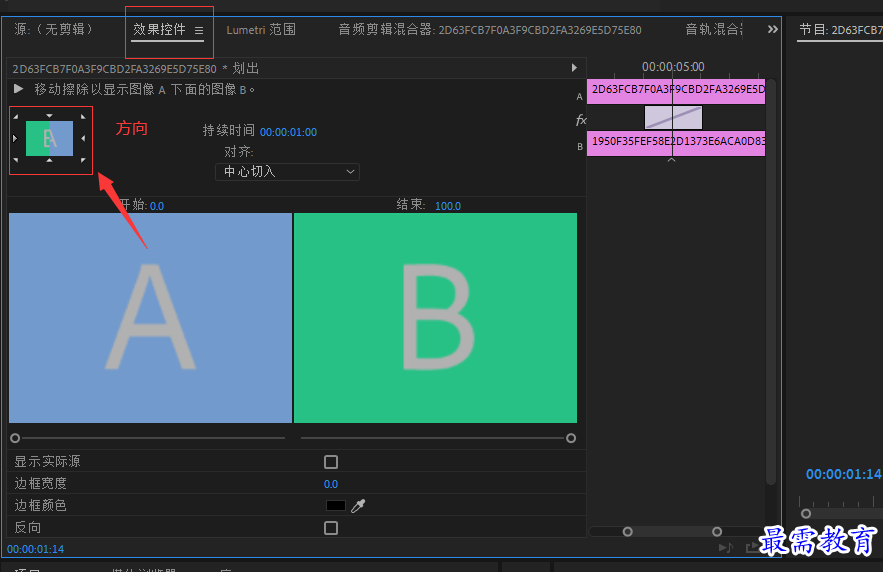This screenshot has width=883, height=572.
Task: Click the end preview slider handle under B
Action: 571,438
